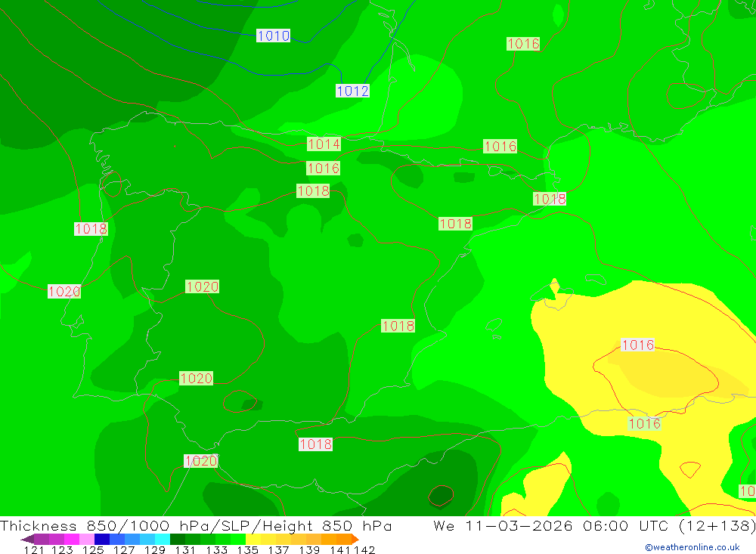
Task: Click legend value 123
Action: (x=62, y=550)
